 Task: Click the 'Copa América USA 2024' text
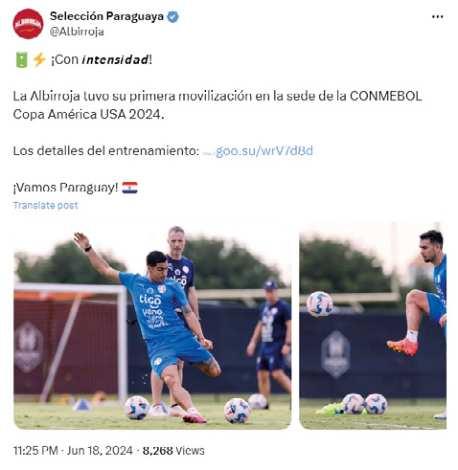[x=88, y=115]
